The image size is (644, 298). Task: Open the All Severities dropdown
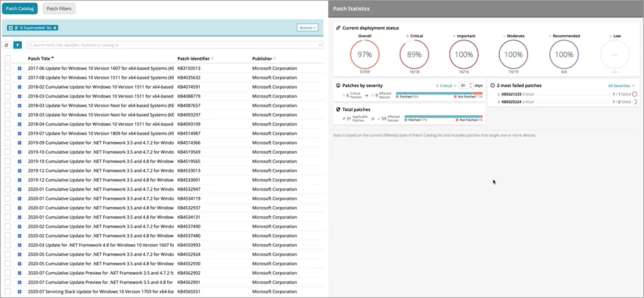point(621,86)
